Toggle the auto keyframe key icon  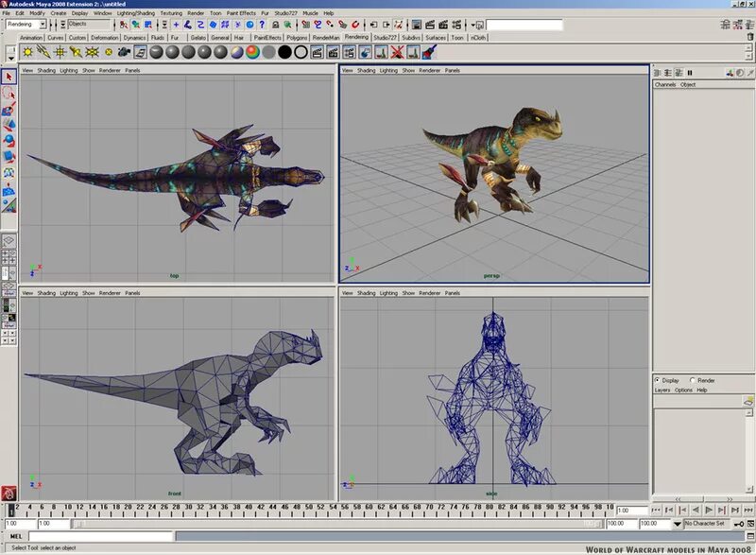click(738, 524)
